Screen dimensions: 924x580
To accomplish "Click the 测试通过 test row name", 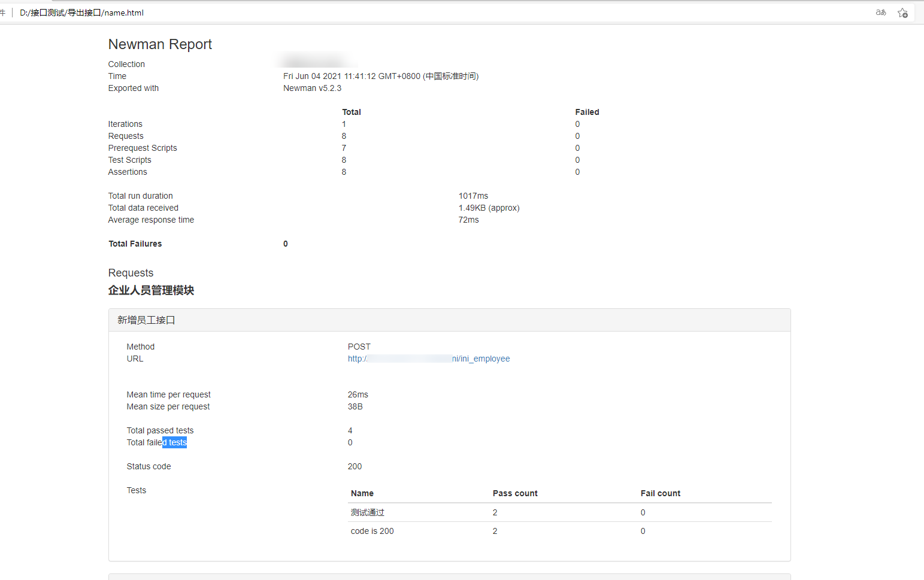I will [x=368, y=512].
